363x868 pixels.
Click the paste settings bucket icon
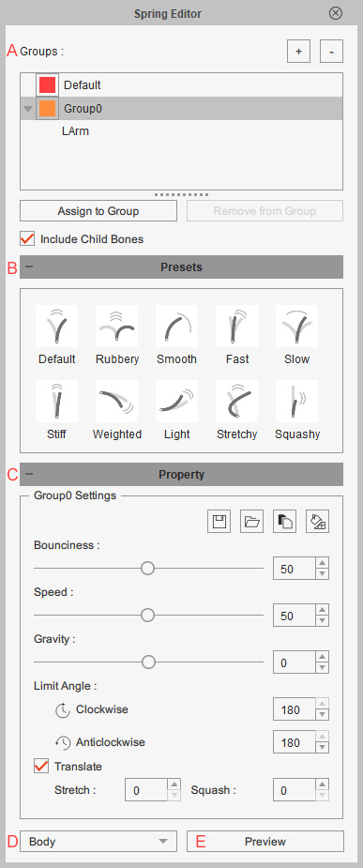[318, 522]
